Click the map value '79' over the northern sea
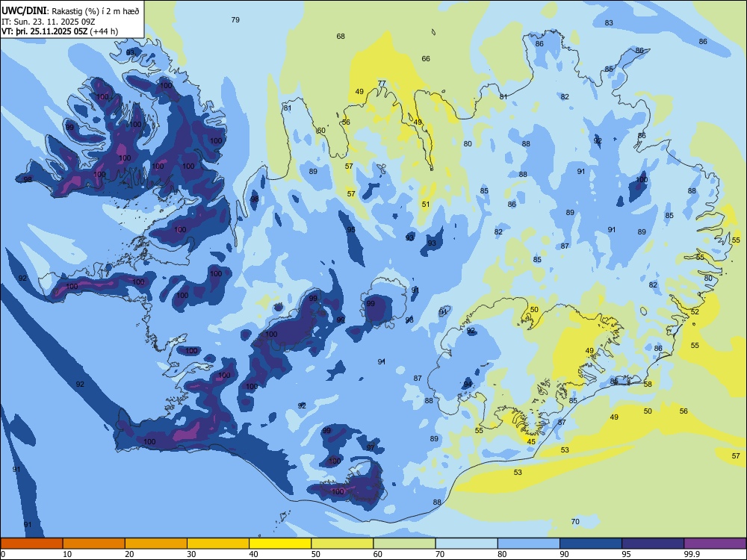747x560 pixels. (235, 20)
